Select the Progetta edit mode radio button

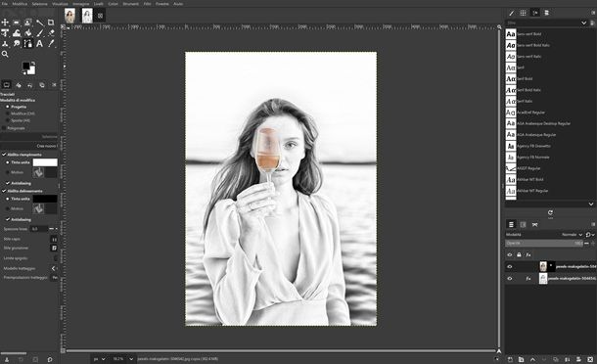[x=7, y=107]
